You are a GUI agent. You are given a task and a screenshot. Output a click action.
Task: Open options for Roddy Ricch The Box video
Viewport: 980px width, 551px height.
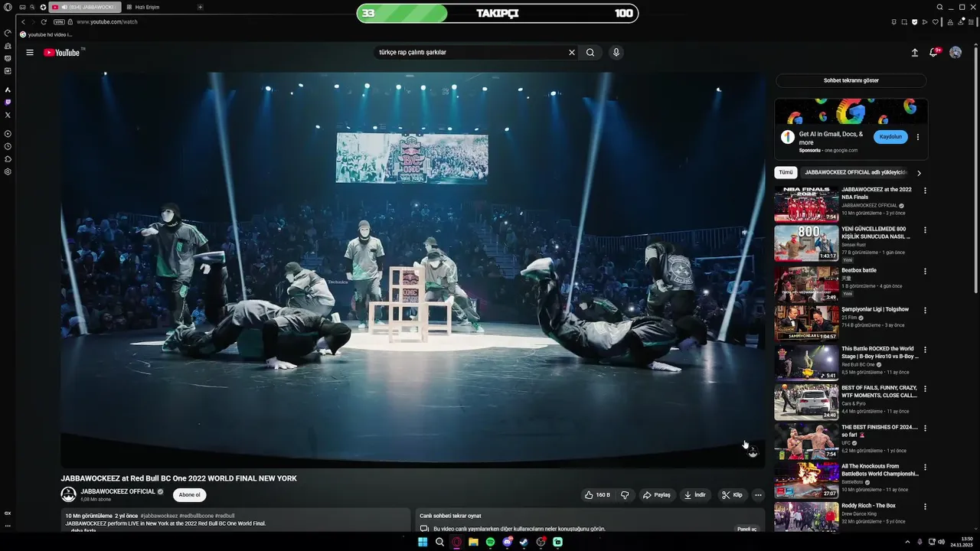925,507
